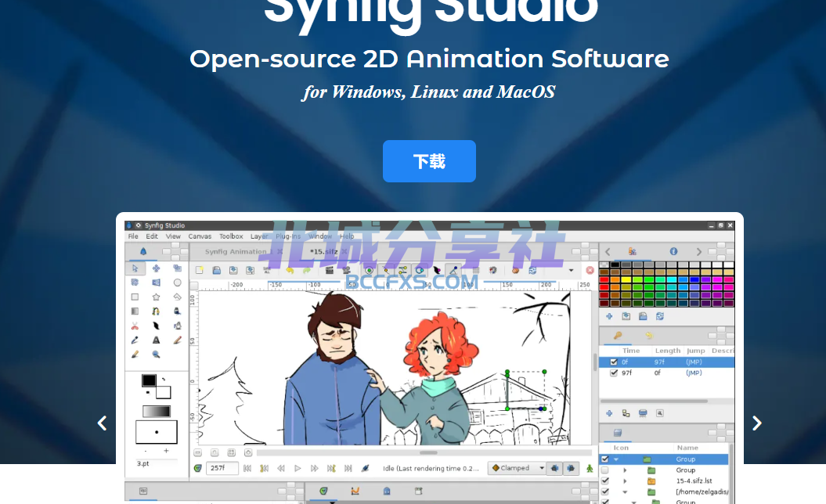Select the Gradient tool
Screen dimensions: 826x504
pos(135,311)
